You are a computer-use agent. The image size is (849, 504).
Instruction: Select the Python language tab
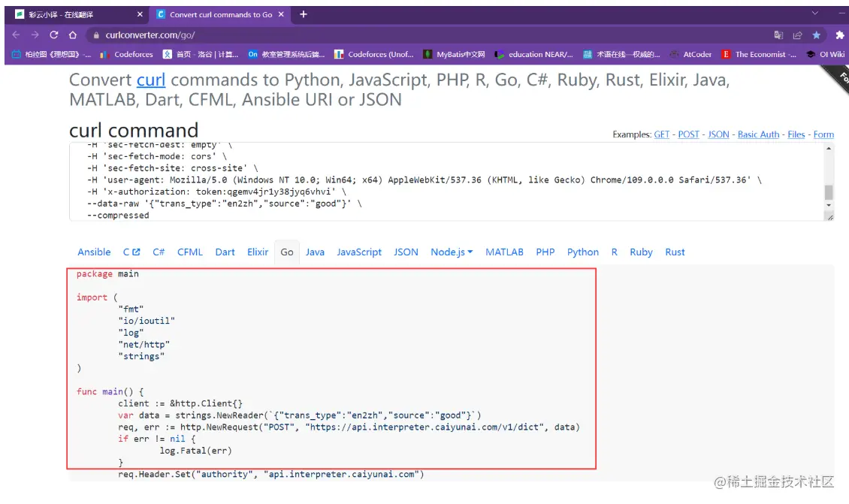click(x=583, y=252)
